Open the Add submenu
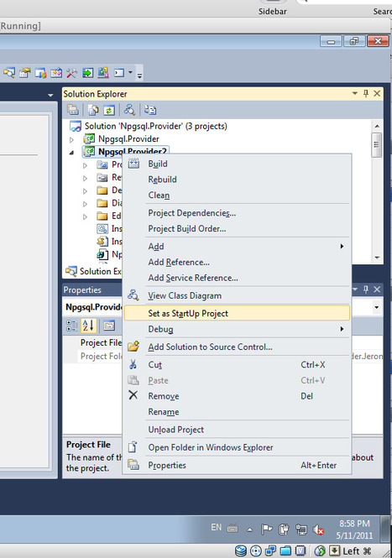This screenshot has height=558, width=392. click(237, 246)
